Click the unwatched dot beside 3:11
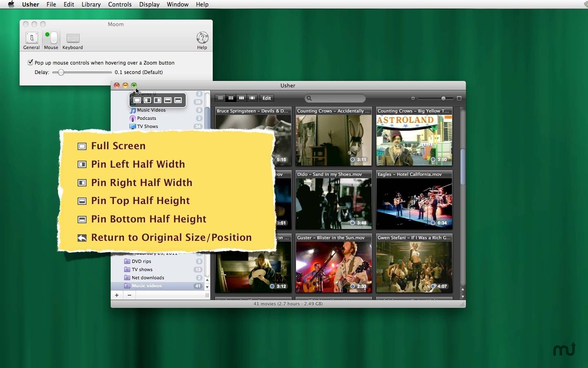The height and width of the screenshot is (368, 588). click(353, 159)
